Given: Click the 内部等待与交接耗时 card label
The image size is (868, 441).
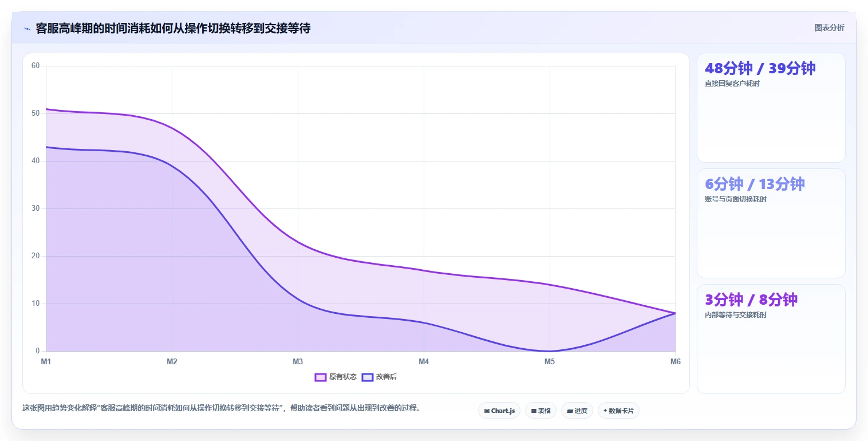Looking at the screenshot, I should click(x=736, y=315).
